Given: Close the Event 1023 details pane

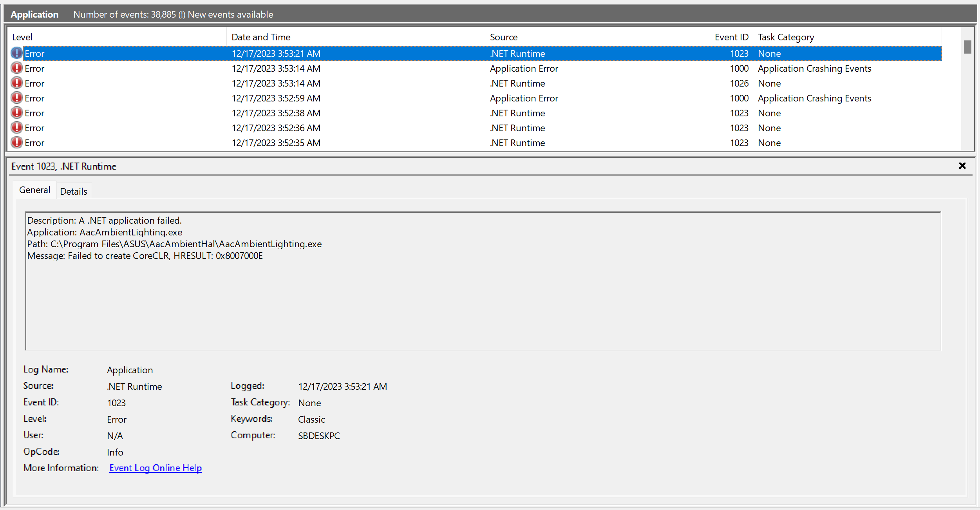Looking at the screenshot, I should [962, 166].
